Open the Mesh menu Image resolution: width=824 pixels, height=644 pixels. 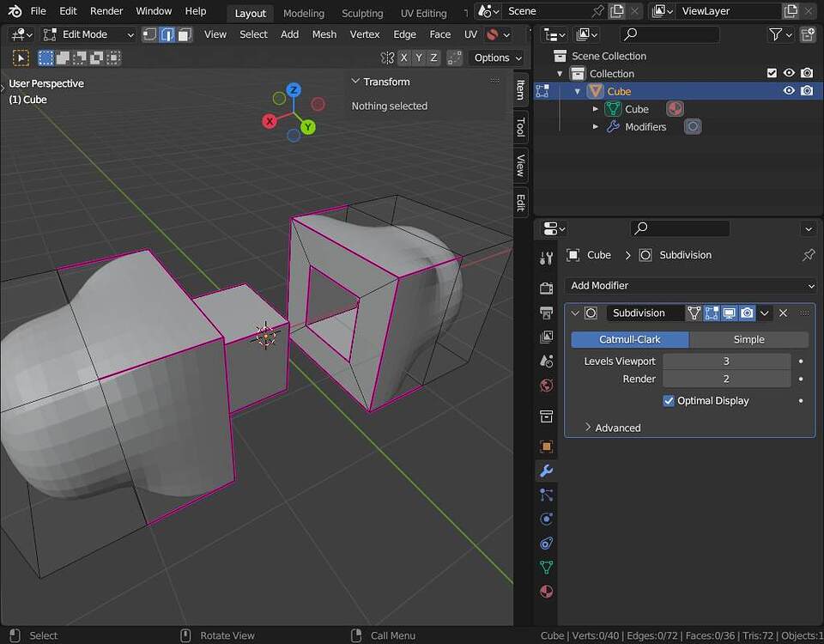324,34
